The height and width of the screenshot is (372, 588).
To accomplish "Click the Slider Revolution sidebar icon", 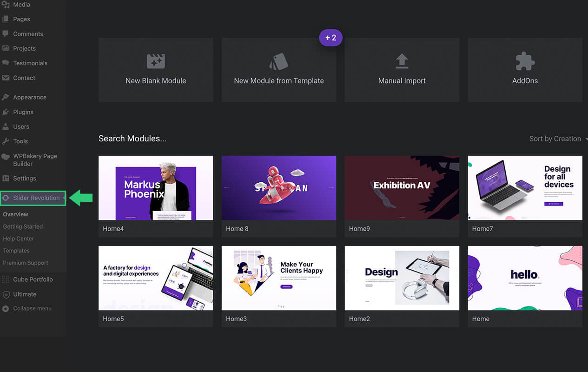I will tap(6, 198).
